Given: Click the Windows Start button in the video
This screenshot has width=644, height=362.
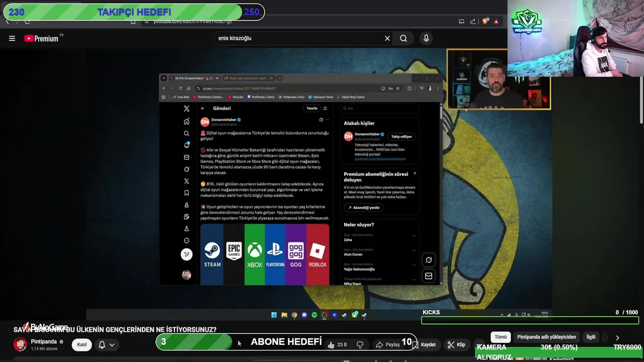Looking at the screenshot, I should 274,315.
